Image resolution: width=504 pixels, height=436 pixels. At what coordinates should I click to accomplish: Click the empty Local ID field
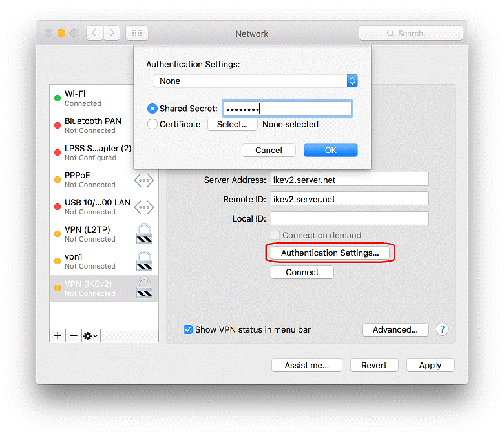350,218
